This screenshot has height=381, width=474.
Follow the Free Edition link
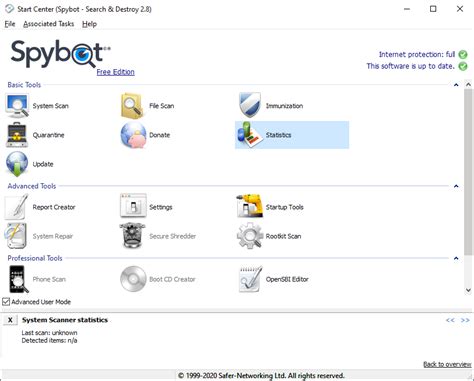[x=115, y=72]
